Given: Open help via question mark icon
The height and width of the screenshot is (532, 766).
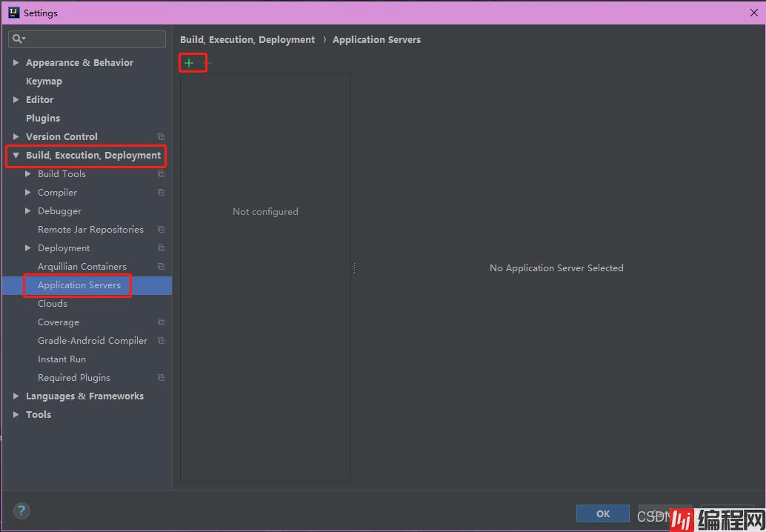Looking at the screenshot, I should tap(21, 511).
